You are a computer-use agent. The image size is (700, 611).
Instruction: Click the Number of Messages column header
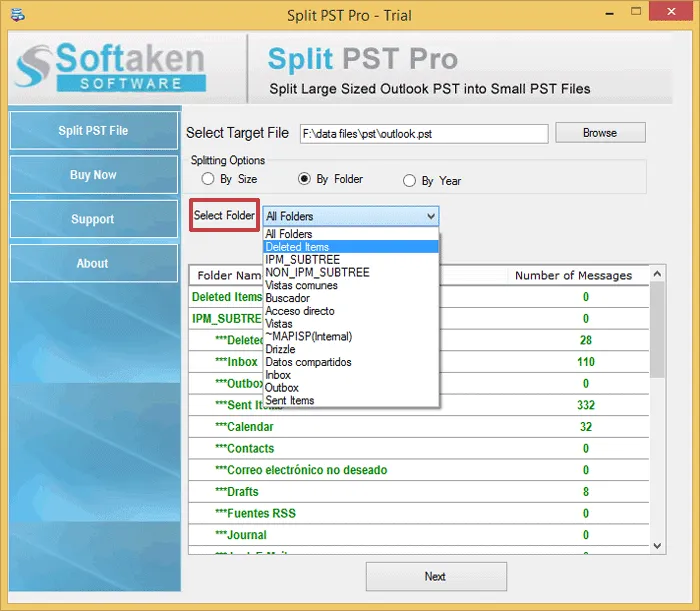(x=574, y=275)
